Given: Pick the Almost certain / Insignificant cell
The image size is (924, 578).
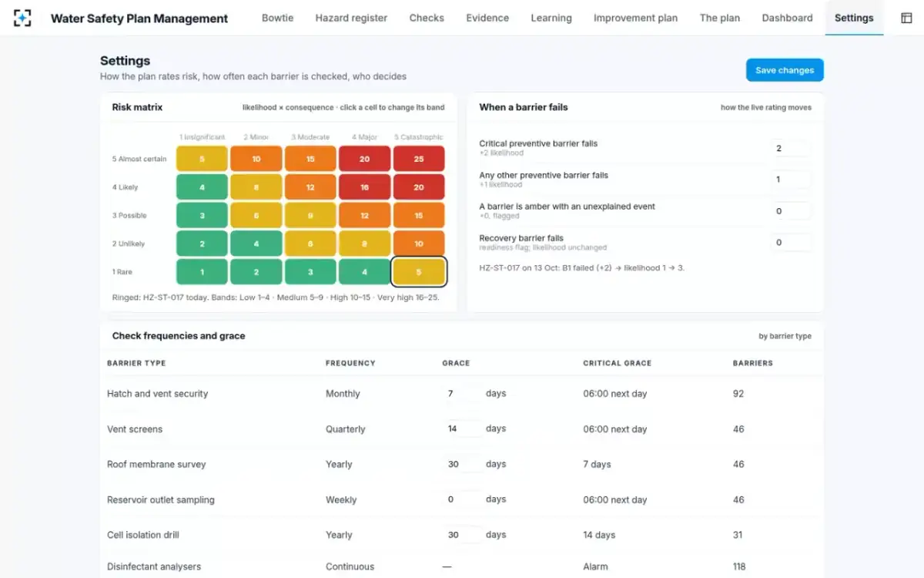Looking at the screenshot, I should (202, 159).
